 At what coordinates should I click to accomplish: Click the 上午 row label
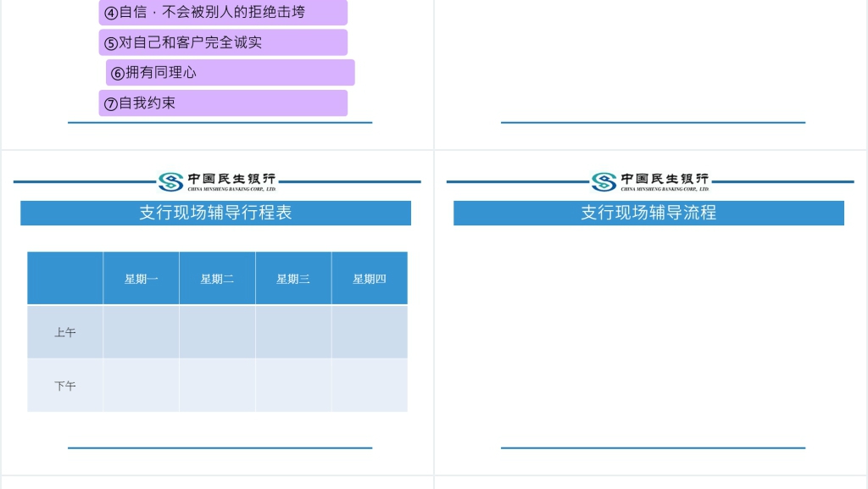(x=65, y=332)
